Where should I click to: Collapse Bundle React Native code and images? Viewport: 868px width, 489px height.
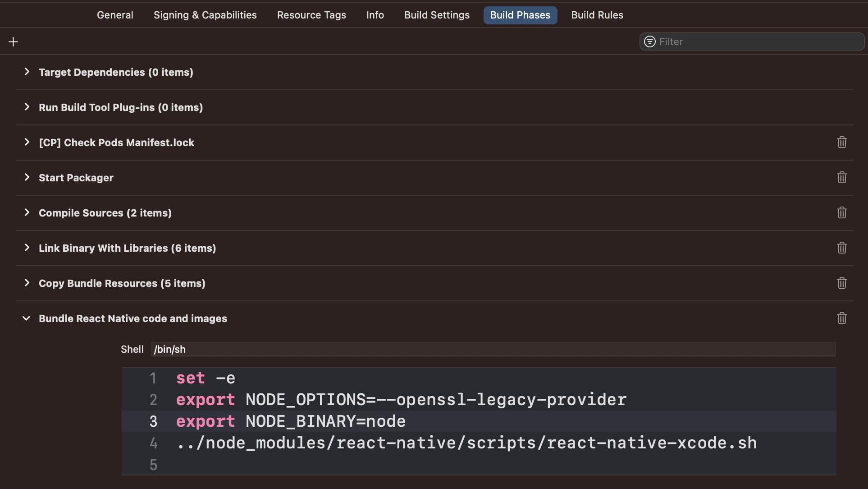tap(27, 318)
